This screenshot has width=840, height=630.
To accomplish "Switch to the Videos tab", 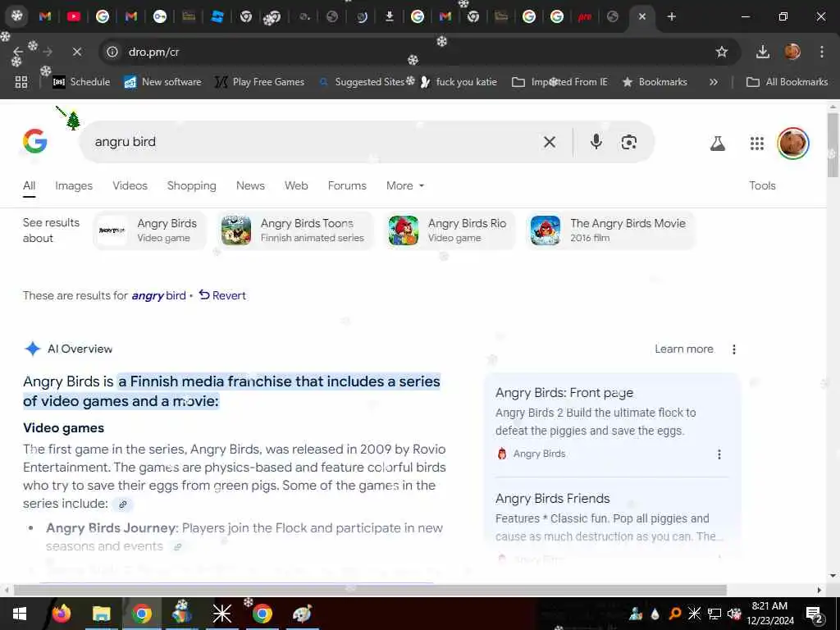I will pos(130,185).
